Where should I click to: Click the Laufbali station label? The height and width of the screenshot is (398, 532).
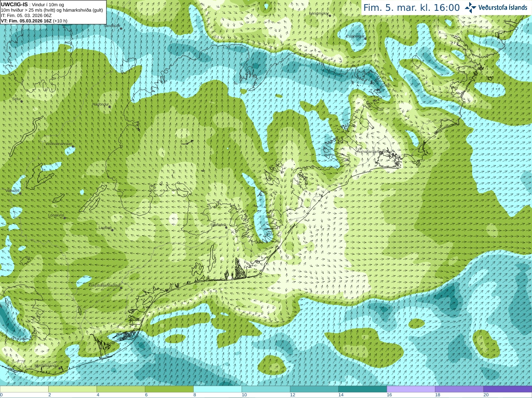point(105,228)
